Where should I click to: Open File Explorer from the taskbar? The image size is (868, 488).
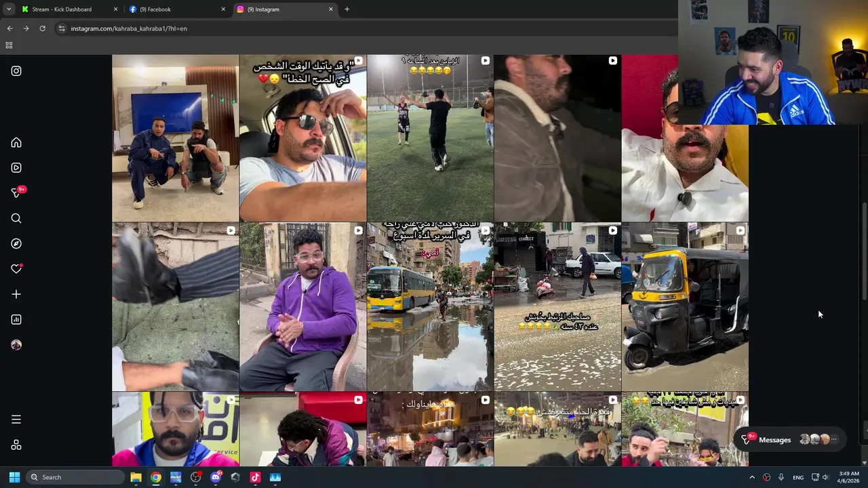tap(136, 477)
